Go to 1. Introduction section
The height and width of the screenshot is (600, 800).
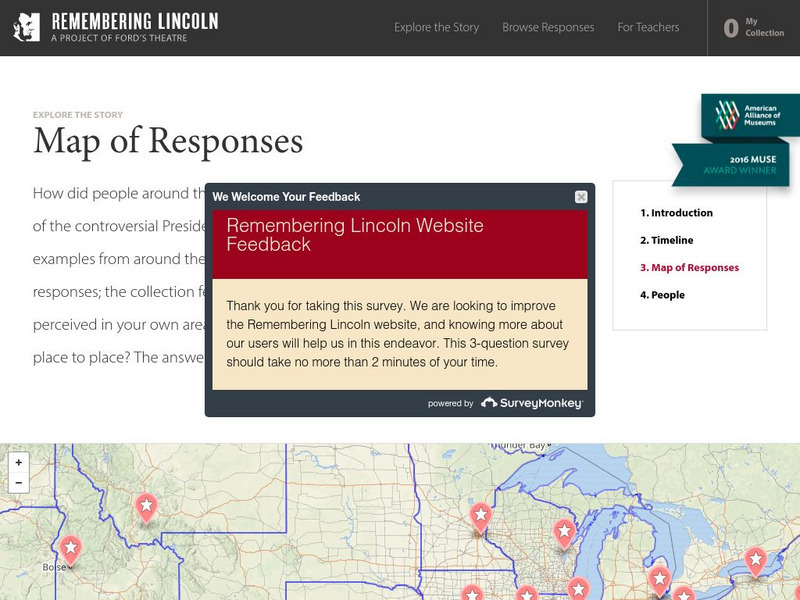[x=677, y=213]
